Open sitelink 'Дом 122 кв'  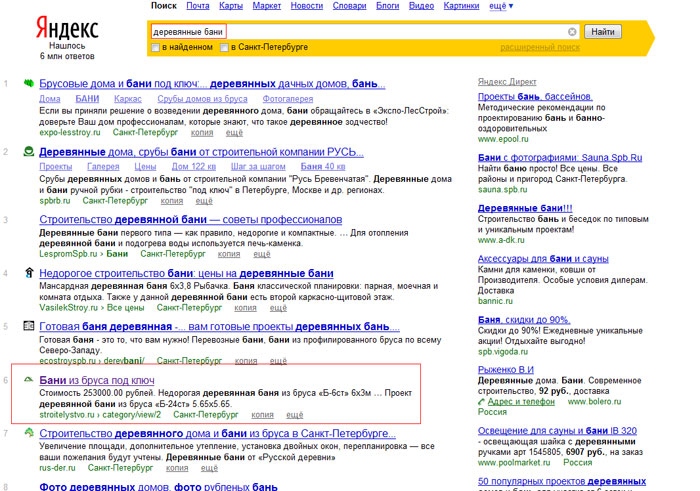193,166
